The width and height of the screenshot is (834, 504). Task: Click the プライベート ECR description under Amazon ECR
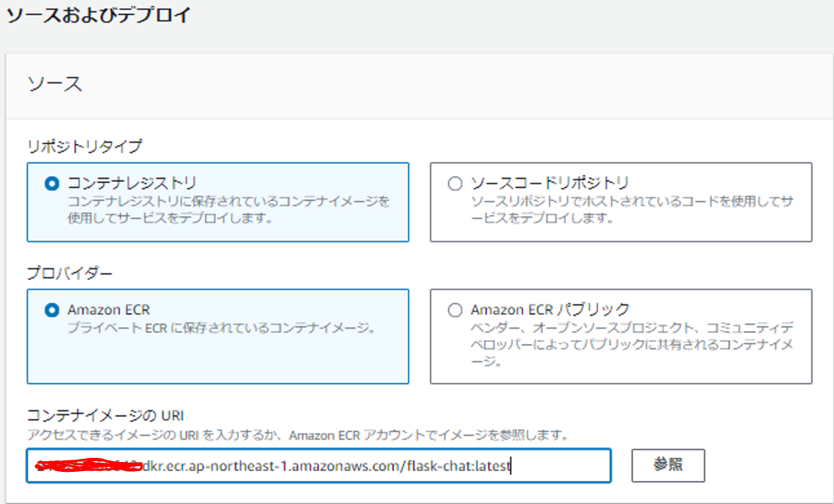click(x=222, y=329)
